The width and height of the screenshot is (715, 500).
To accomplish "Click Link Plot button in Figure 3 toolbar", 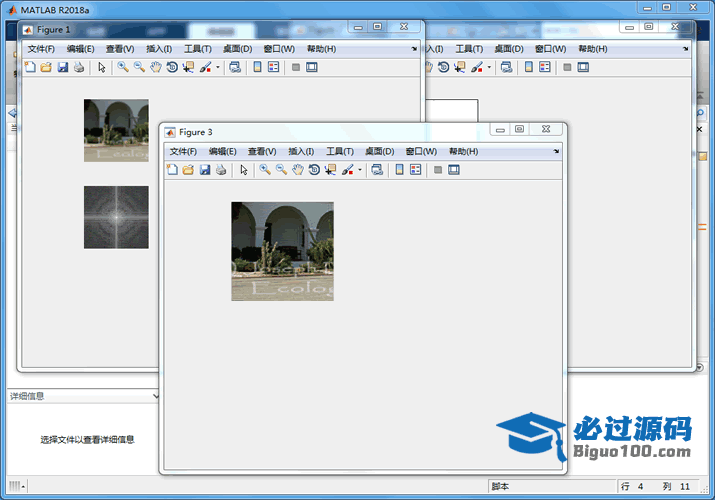I will click(x=377, y=170).
